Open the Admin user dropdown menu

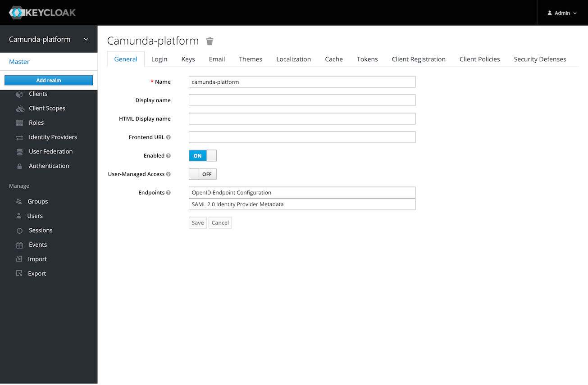pos(562,13)
